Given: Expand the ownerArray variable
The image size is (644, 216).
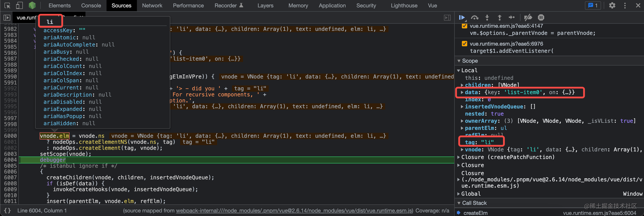Looking at the screenshot, I should click(x=462, y=121).
